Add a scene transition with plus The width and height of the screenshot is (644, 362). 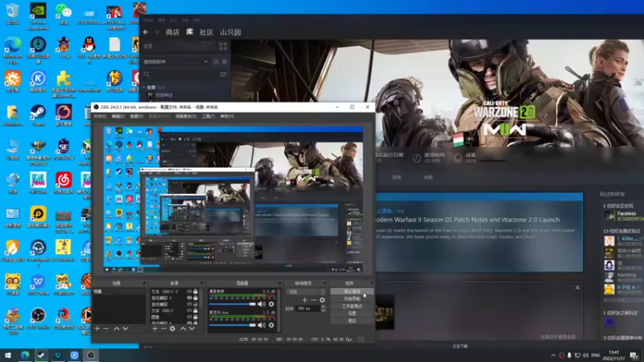point(305,300)
